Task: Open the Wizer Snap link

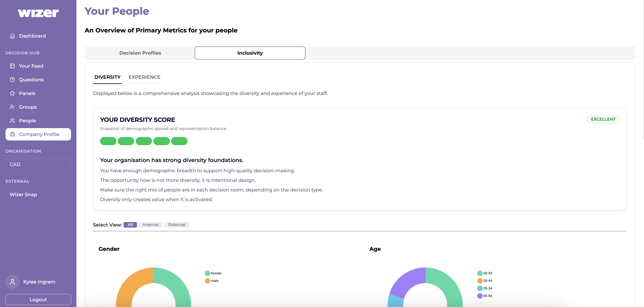Action: point(23,194)
